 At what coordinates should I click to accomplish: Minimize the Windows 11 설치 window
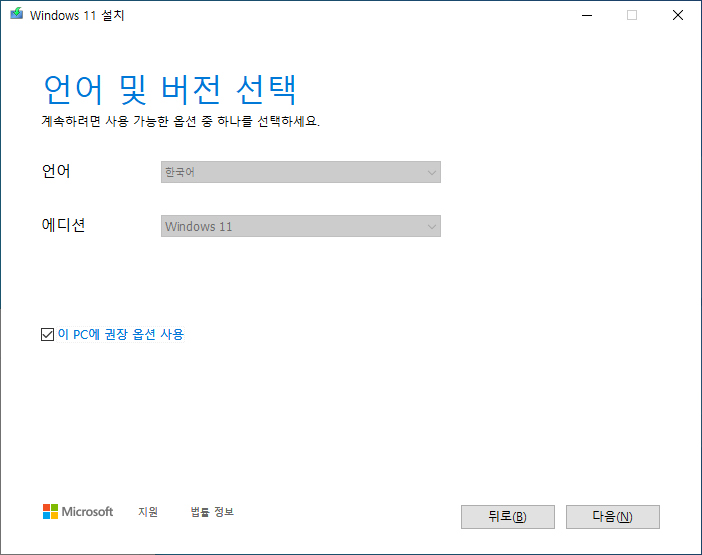tap(587, 15)
